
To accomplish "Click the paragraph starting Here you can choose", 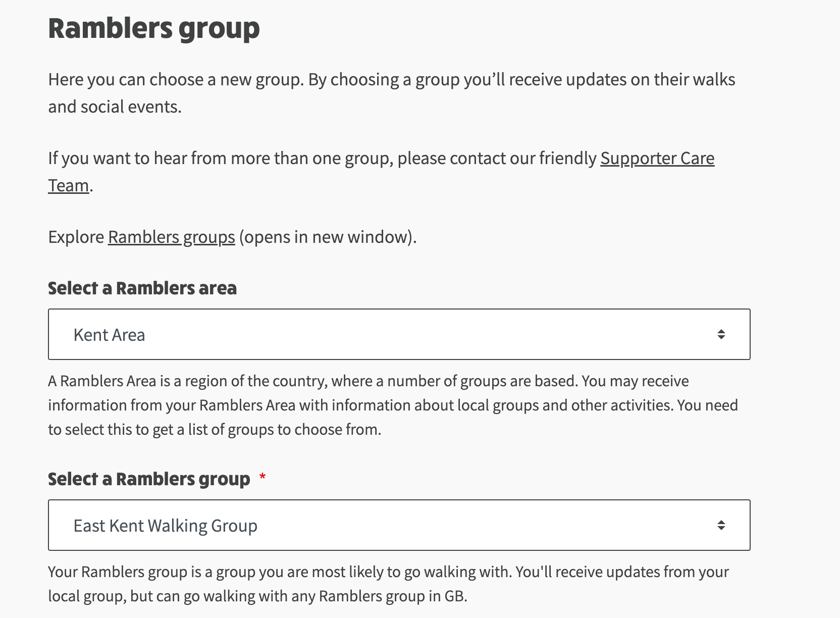I will click(x=392, y=93).
